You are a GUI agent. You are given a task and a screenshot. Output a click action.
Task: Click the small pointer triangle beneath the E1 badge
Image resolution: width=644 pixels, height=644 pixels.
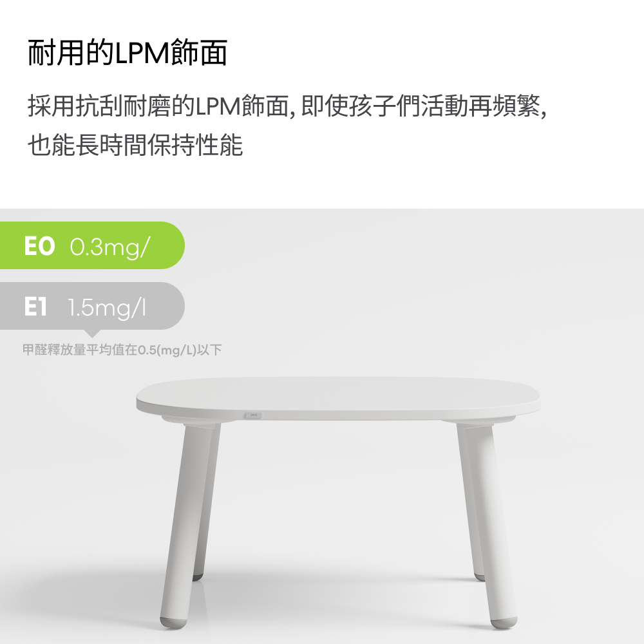click(92, 333)
